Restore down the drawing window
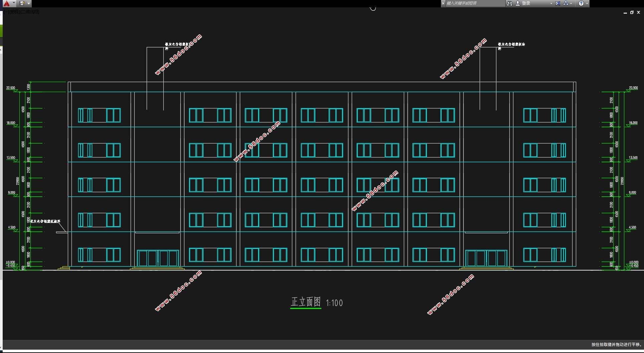Image resolution: width=644 pixels, height=353 pixels. tap(632, 12)
